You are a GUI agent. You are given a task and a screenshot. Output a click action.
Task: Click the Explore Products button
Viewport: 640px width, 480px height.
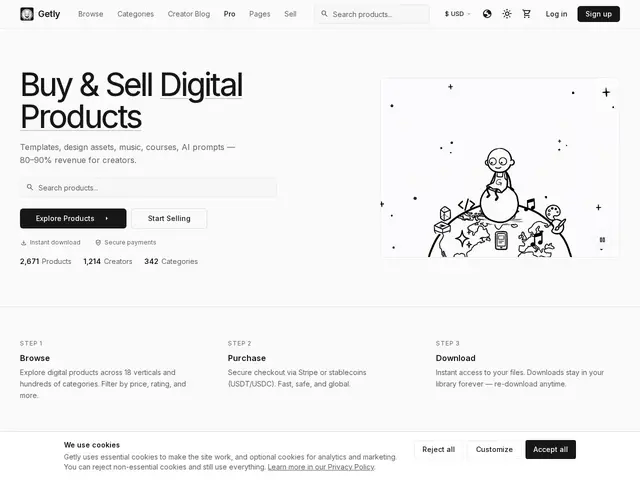pos(73,218)
